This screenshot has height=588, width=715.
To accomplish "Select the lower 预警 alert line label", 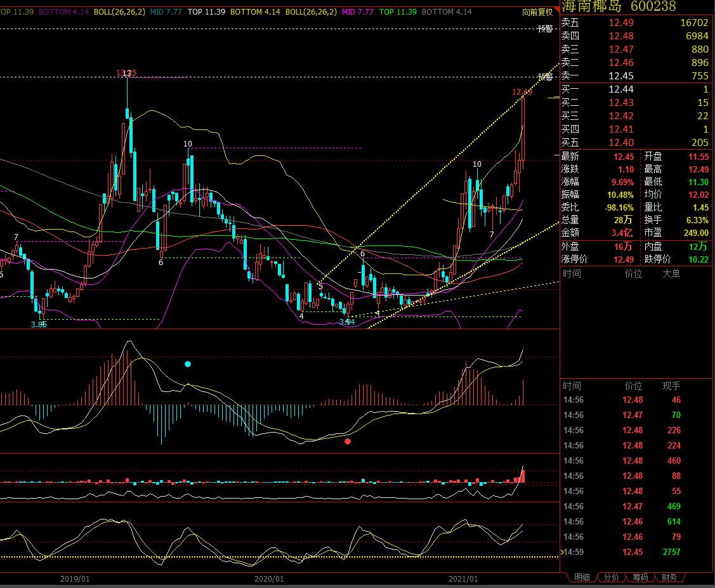I will pos(544,77).
